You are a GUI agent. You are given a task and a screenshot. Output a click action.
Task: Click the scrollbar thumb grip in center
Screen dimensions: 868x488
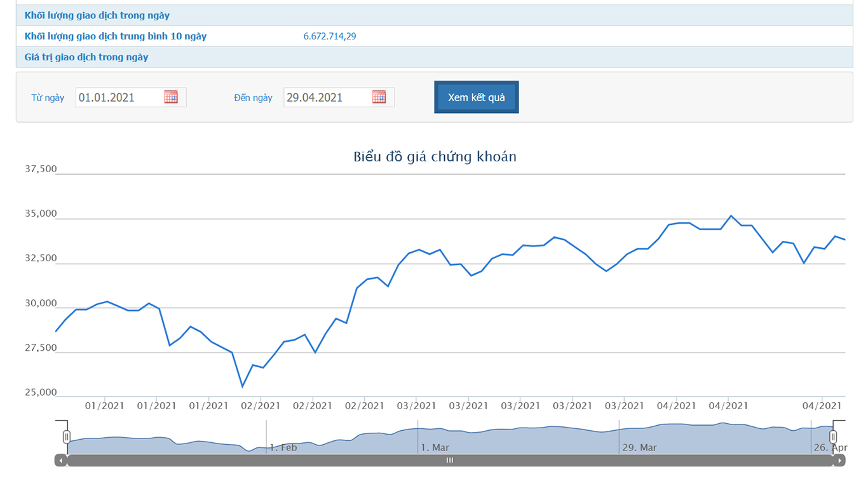[x=450, y=461]
